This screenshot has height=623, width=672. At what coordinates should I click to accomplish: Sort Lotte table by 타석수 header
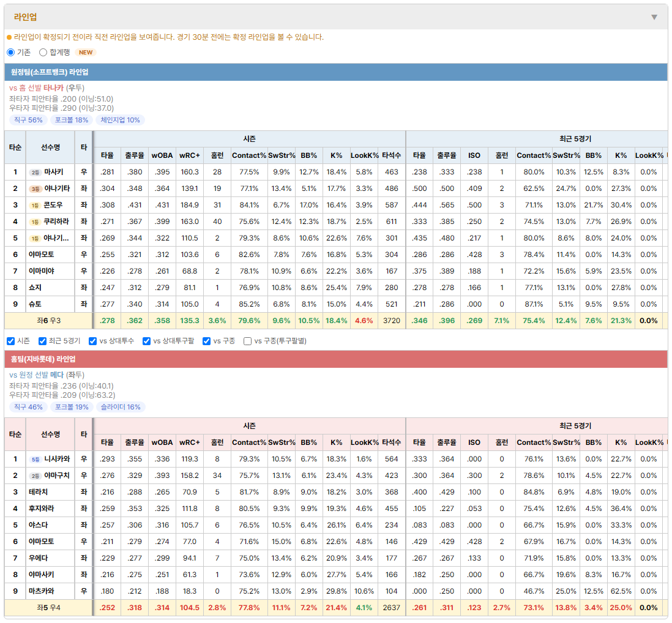tap(391, 442)
